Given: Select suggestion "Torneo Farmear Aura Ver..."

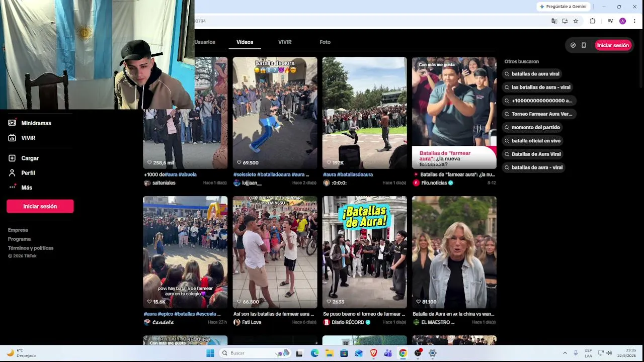Looking at the screenshot, I should tap(539, 114).
